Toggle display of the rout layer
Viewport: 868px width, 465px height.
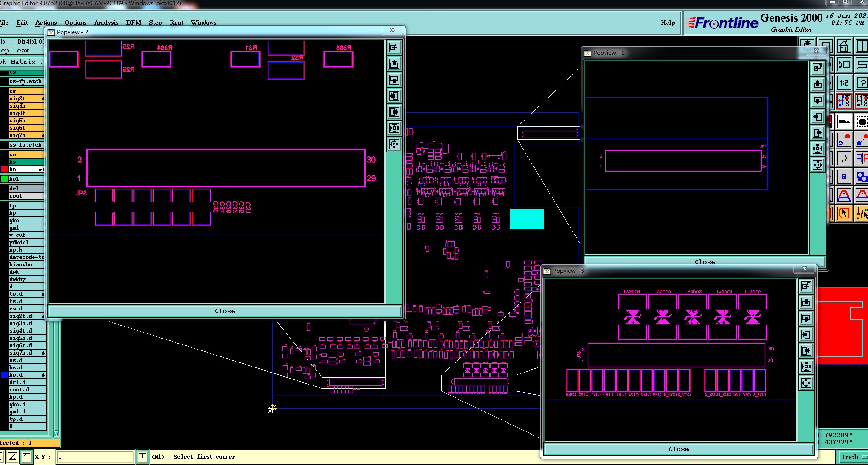click(x=26, y=196)
